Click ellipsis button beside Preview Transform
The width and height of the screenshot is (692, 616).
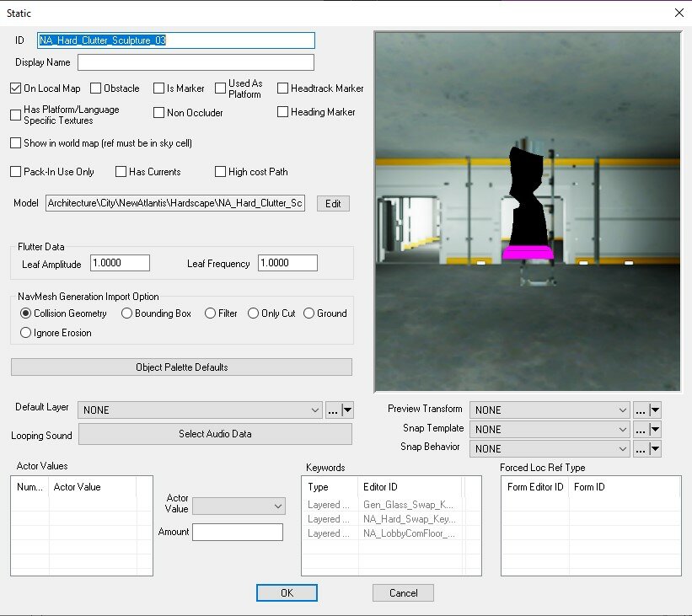tap(641, 410)
